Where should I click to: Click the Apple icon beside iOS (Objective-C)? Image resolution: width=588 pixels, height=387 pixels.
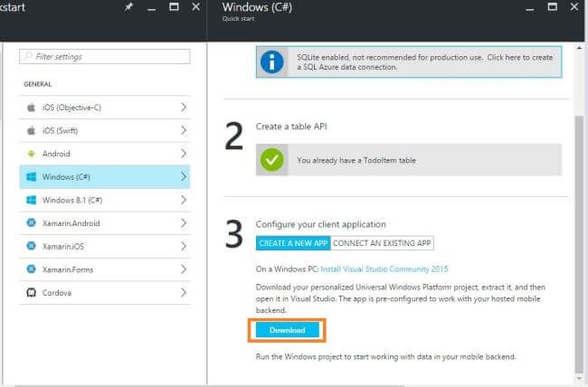tap(31, 108)
